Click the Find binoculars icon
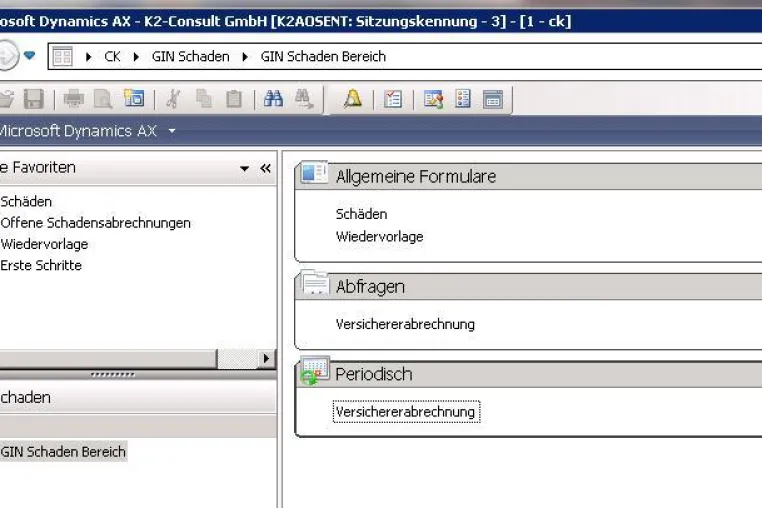 coord(274,99)
